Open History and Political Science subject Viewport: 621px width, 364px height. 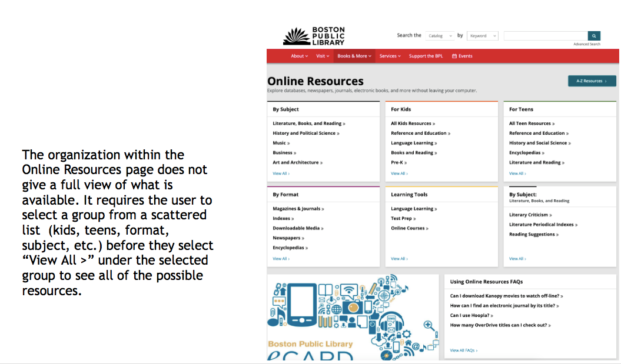click(305, 133)
